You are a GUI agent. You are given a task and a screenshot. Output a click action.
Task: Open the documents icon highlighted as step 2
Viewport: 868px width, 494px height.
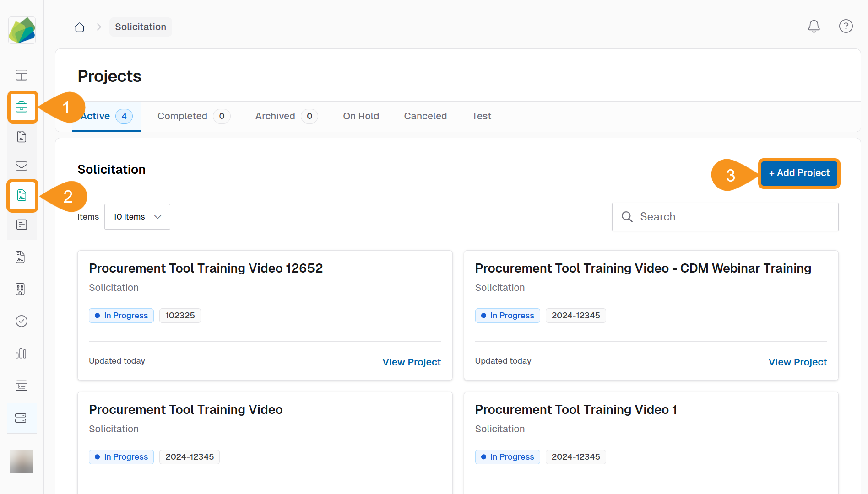coord(22,196)
